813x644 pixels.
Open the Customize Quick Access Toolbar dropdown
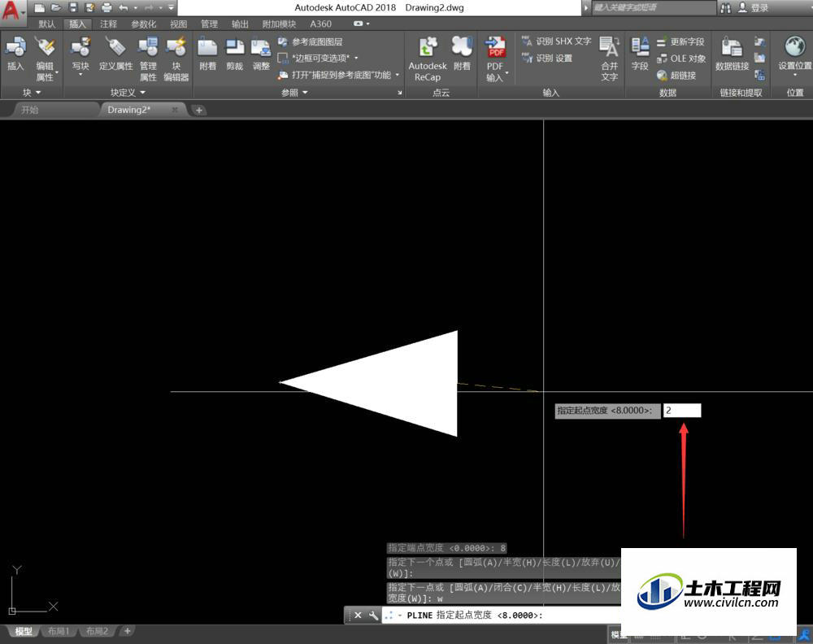coord(171,8)
